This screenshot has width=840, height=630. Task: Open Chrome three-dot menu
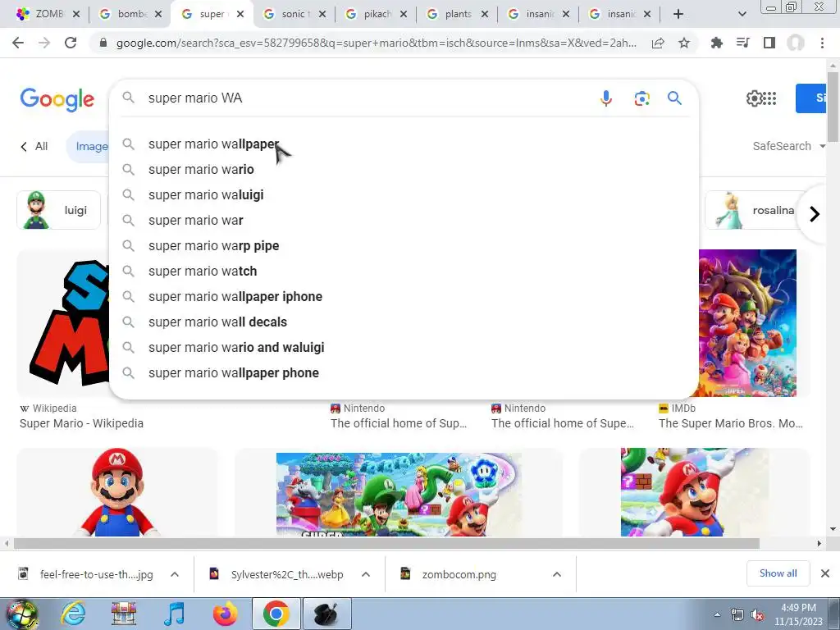pos(822,43)
